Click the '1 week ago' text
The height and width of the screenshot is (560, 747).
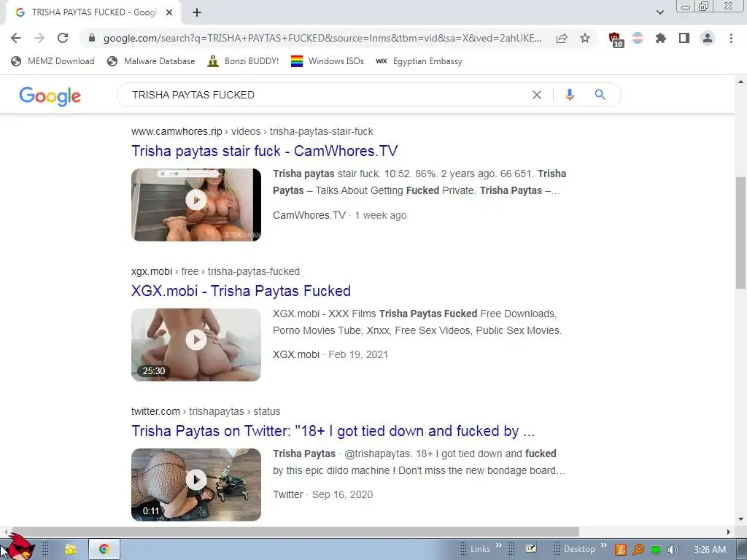[x=381, y=215]
